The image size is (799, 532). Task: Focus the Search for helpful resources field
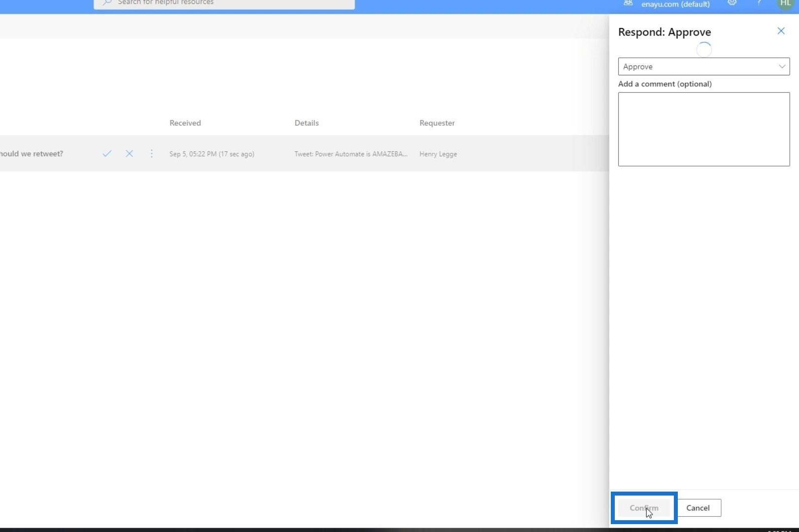pyautogui.click(x=224, y=3)
